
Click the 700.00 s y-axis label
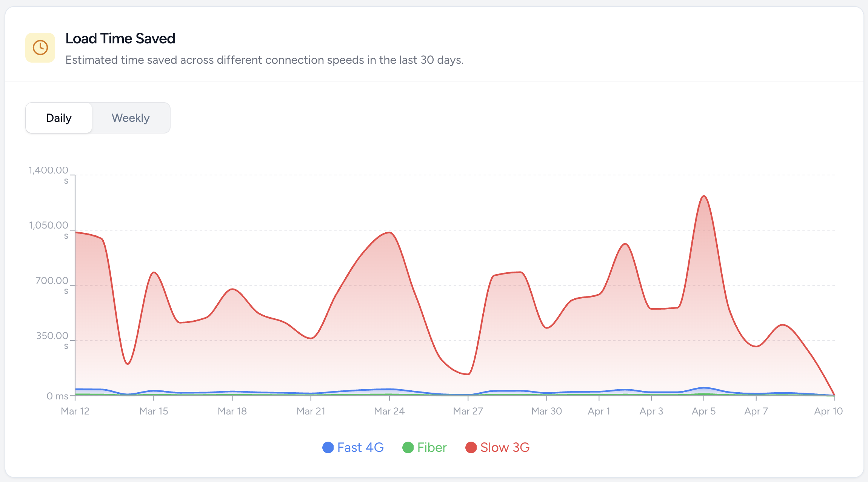[x=52, y=285]
